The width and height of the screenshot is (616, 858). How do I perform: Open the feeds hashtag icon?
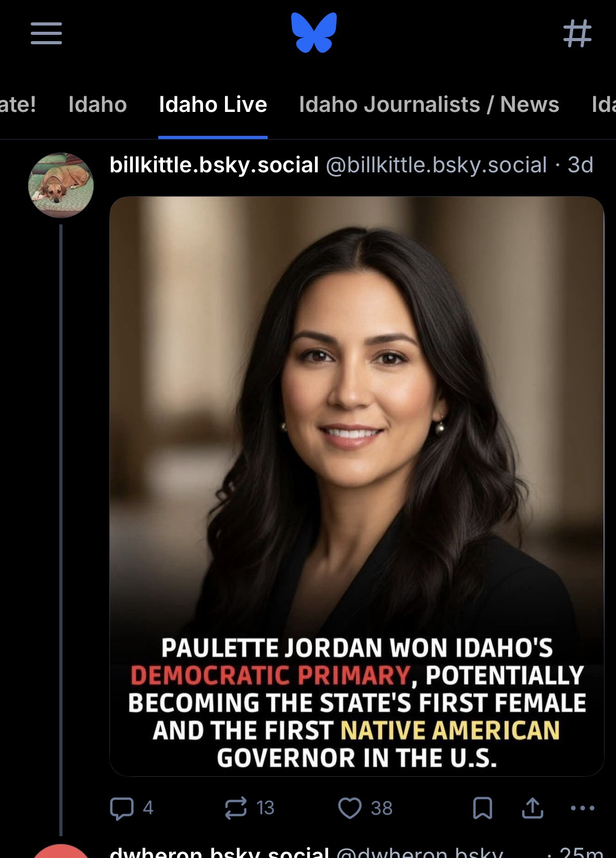tap(577, 34)
